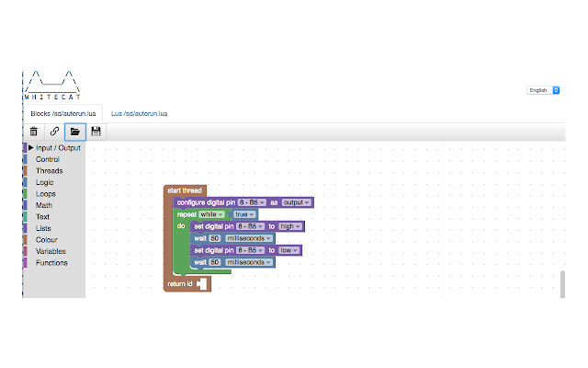
Task: Click the second wait block's 50 value field
Action: [214, 262]
